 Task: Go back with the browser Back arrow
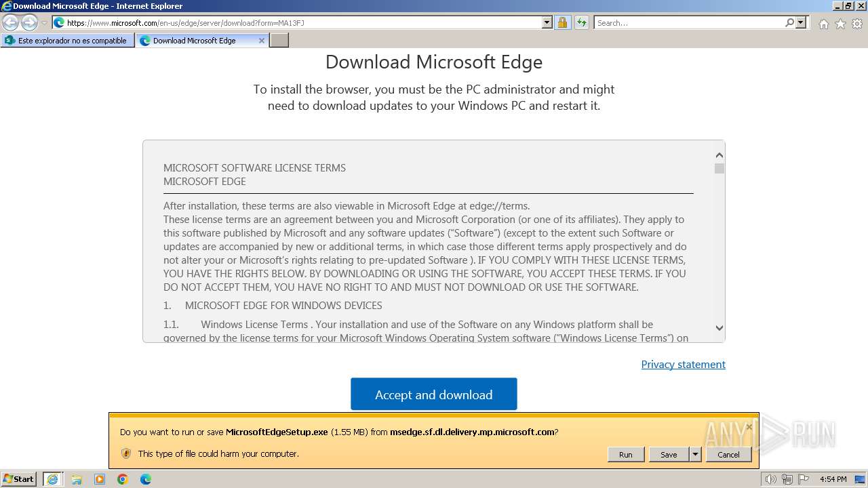(11, 22)
